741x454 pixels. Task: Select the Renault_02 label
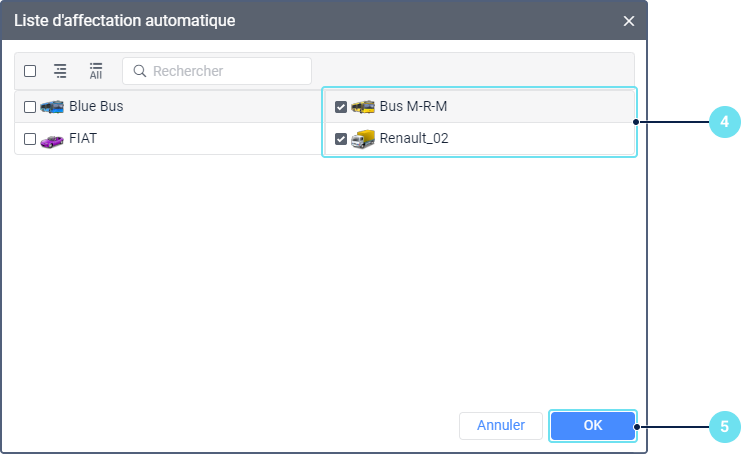pyautogui.click(x=414, y=139)
